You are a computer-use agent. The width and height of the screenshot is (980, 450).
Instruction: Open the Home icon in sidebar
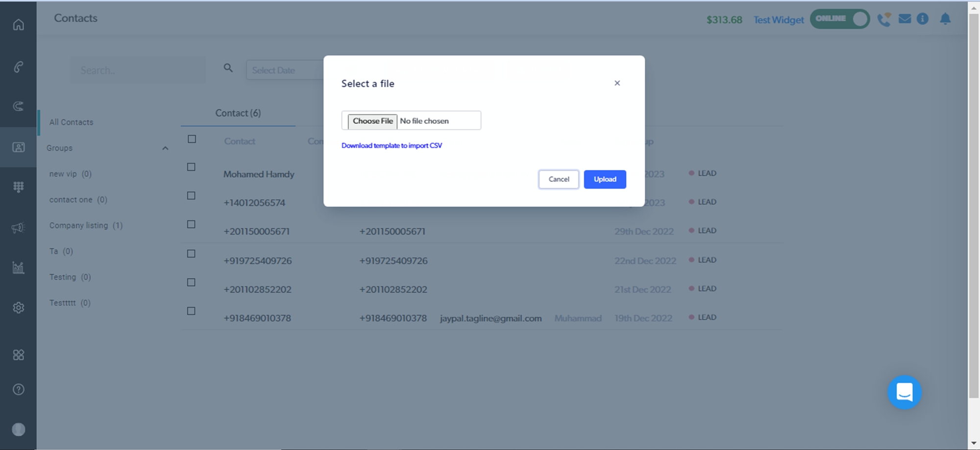coord(18,24)
